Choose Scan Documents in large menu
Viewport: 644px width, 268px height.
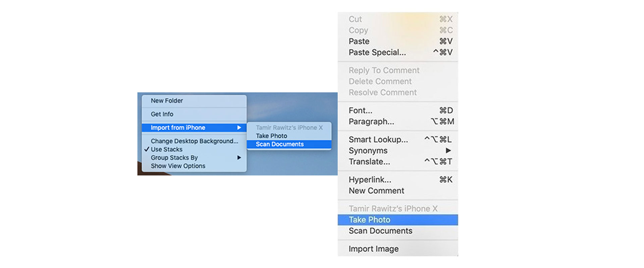[x=398, y=231]
